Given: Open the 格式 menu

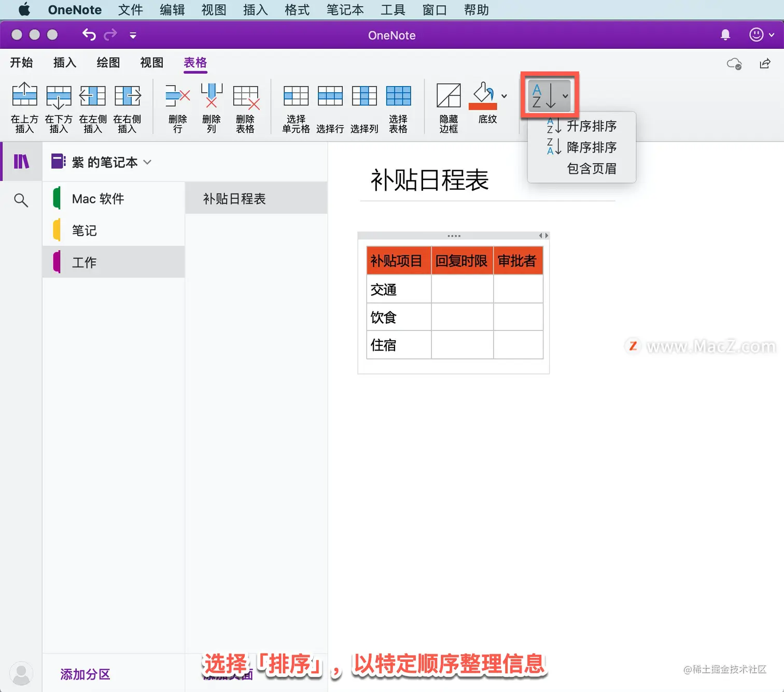Looking at the screenshot, I should [x=297, y=10].
